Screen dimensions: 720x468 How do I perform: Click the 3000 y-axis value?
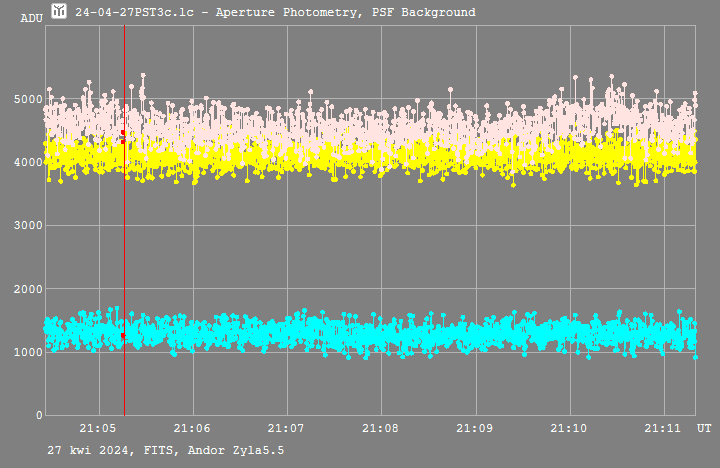[28, 226]
